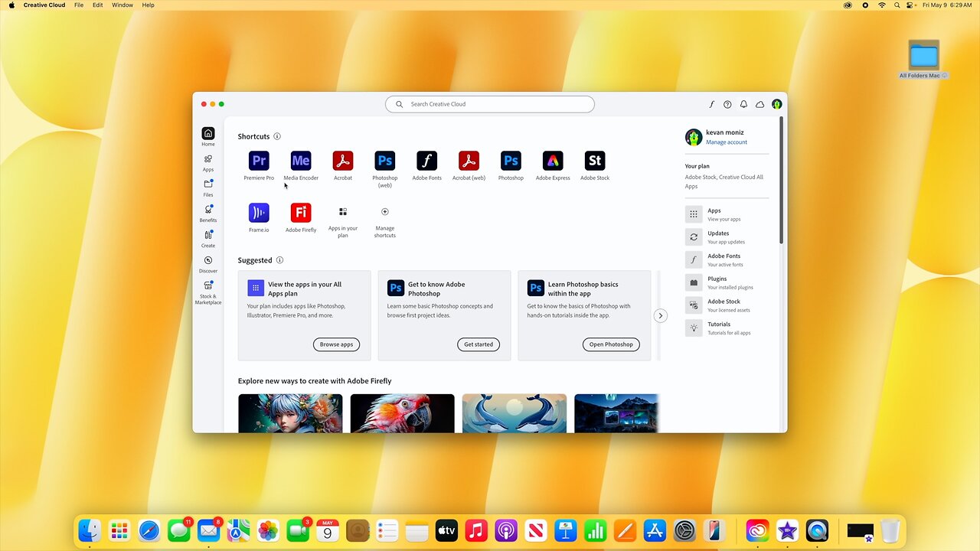Open Help menu
The width and height of the screenshot is (980, 551).
(x=149, y=5)
